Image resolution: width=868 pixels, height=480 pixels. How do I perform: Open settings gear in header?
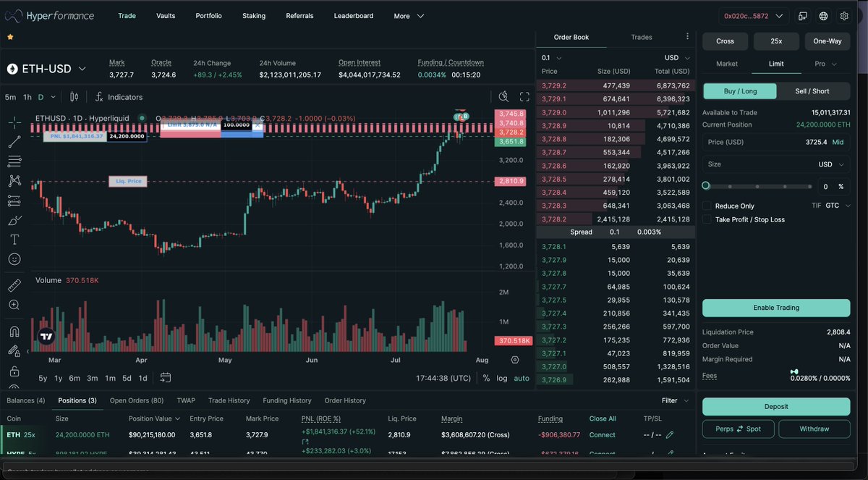(x=844, y=16)
